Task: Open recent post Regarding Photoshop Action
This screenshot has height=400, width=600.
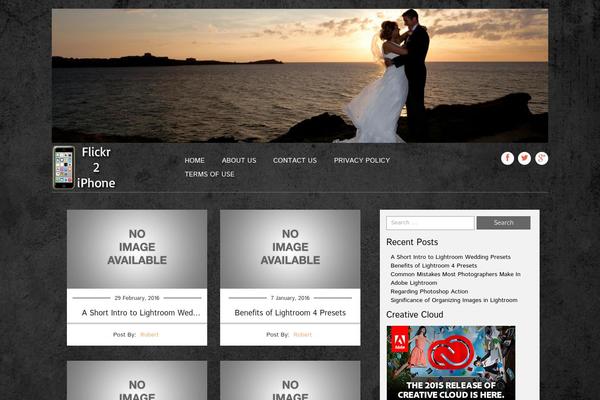Action: pos(429,291)
